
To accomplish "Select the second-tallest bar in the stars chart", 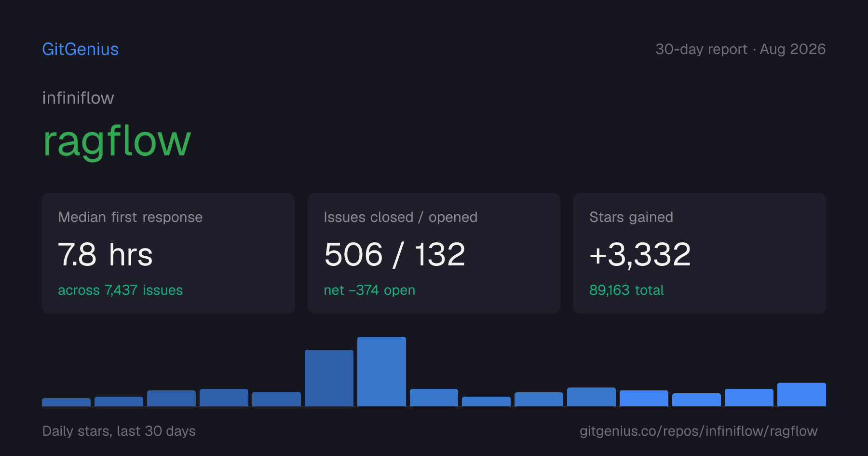I will pos(329,378).
